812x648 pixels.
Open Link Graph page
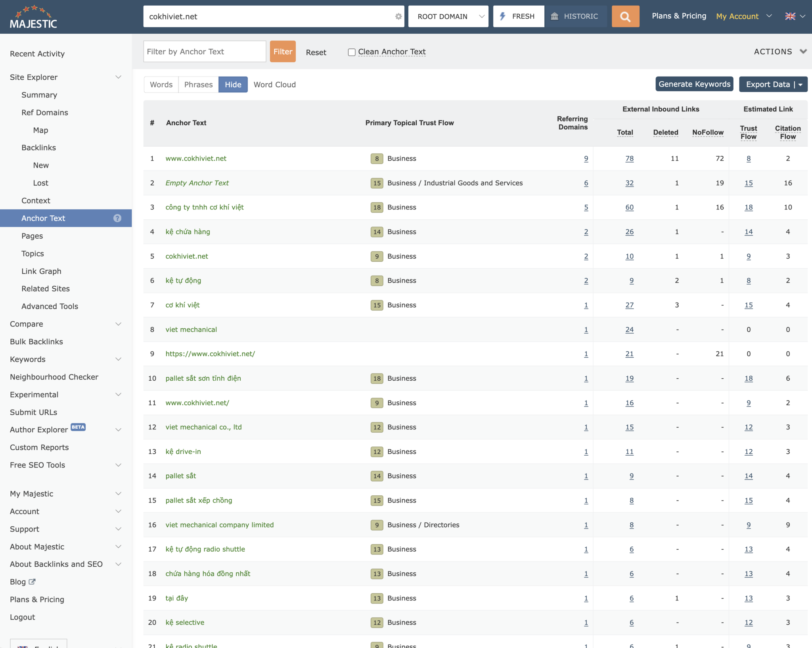click(41, 271)
